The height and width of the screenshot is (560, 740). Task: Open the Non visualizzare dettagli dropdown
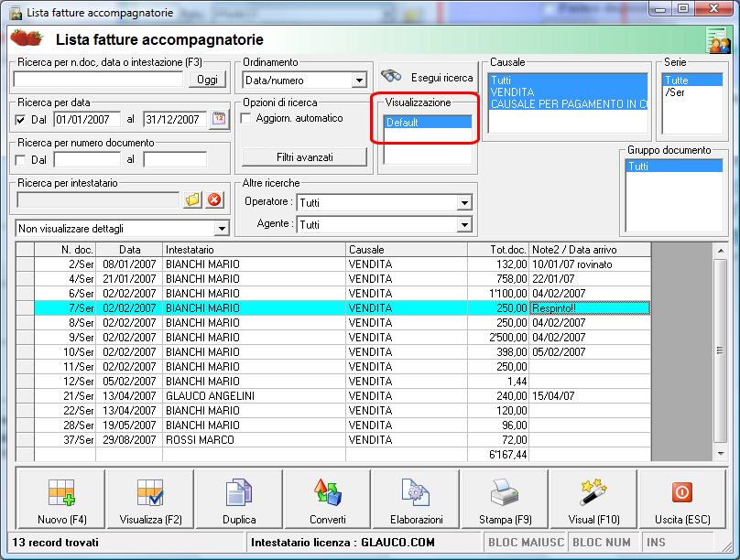tap(222, 229)
